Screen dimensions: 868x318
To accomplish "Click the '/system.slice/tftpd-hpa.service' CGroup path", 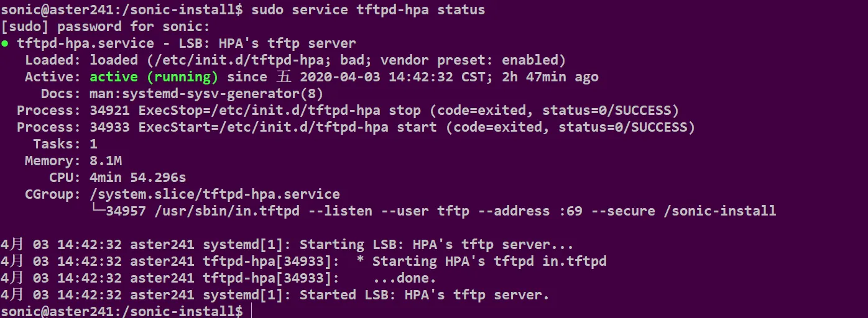I will coord(215,194).
